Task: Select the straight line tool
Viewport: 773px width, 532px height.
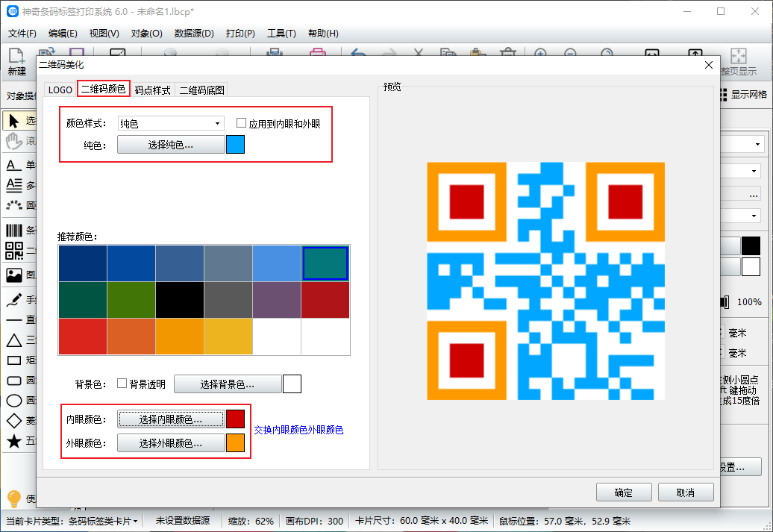Action: pyautogui.click(x=13, y=320)
